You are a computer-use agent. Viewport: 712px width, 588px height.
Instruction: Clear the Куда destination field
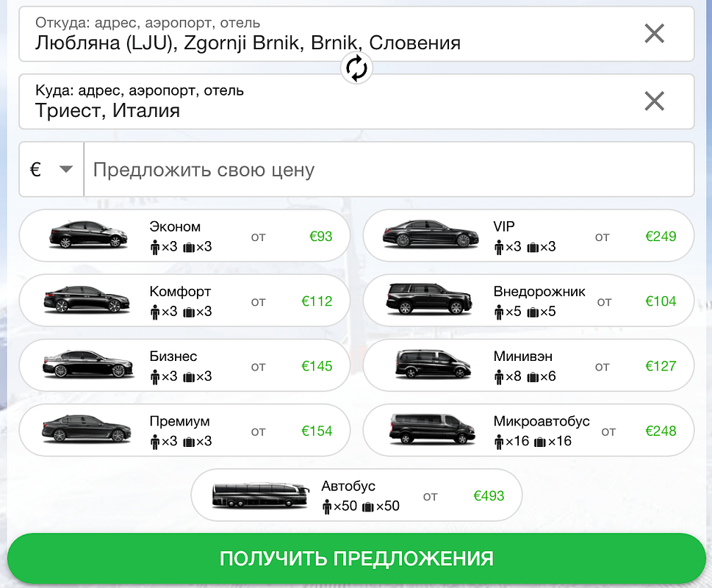654,101
